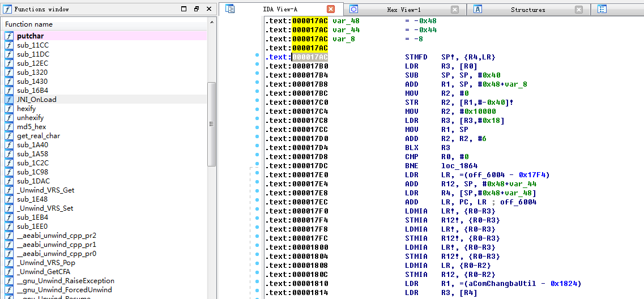This screenshot has height=299, width=644.
Task: Float the Functions window panel
Action: [x=197, y=9]
